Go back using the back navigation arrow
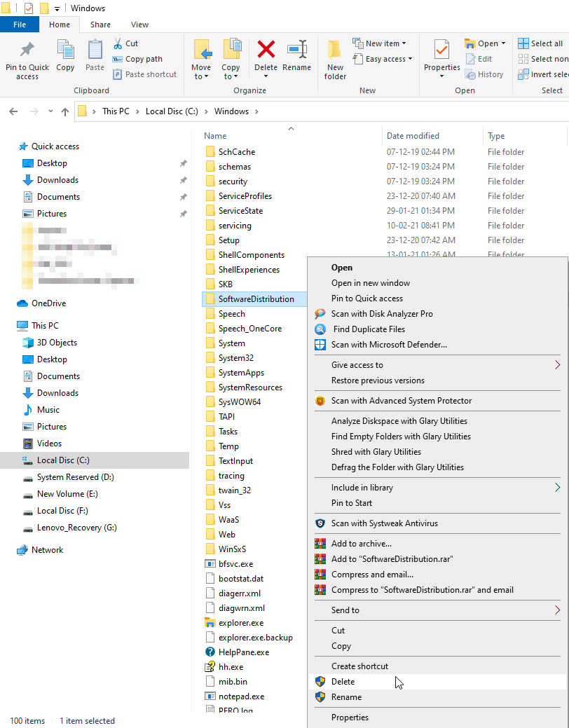Screen dimensions: 569x728 [x=13, y=111]
